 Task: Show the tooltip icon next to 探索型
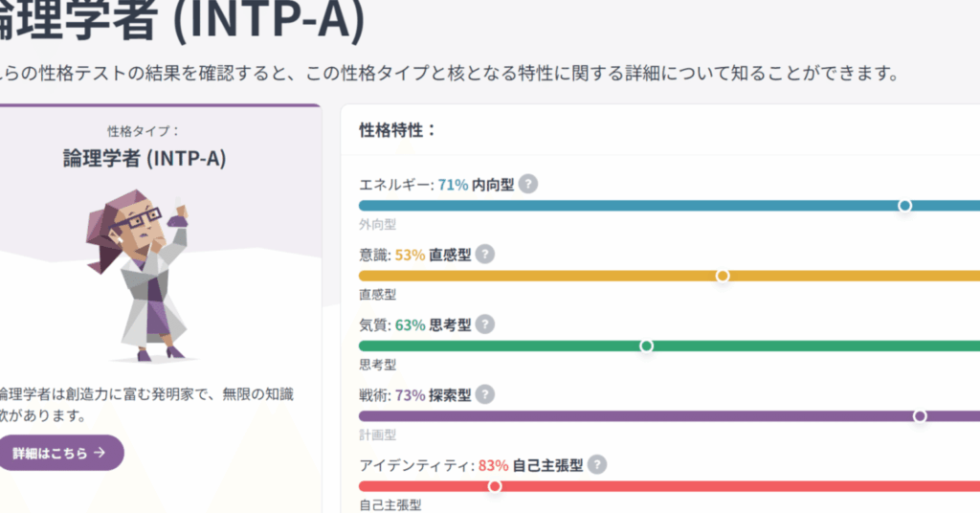click(485, 394)
